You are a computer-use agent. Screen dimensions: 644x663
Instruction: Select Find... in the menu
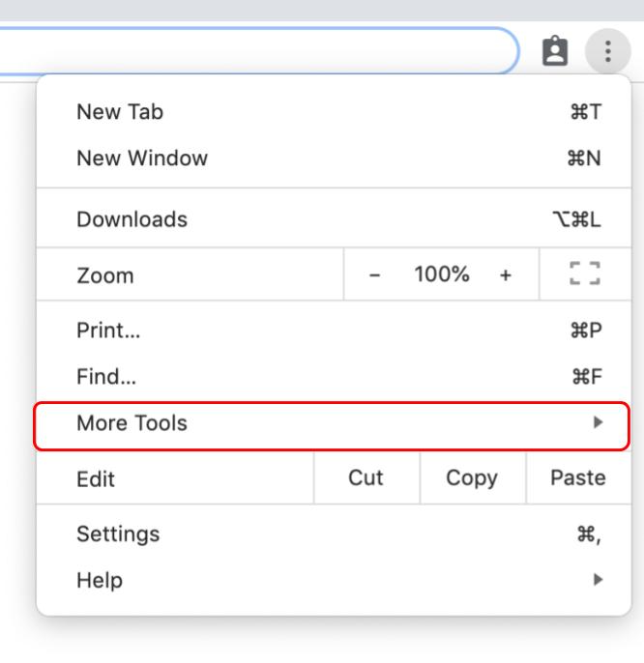(x=334, y=376)
